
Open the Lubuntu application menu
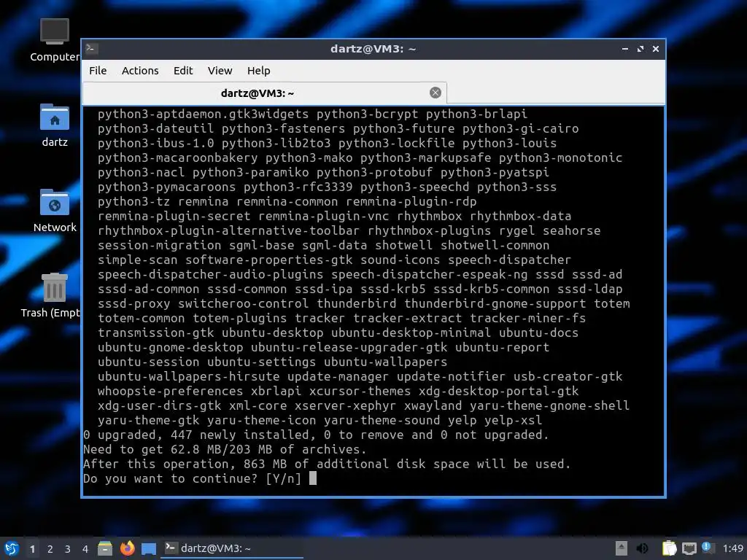coord(12,548)
